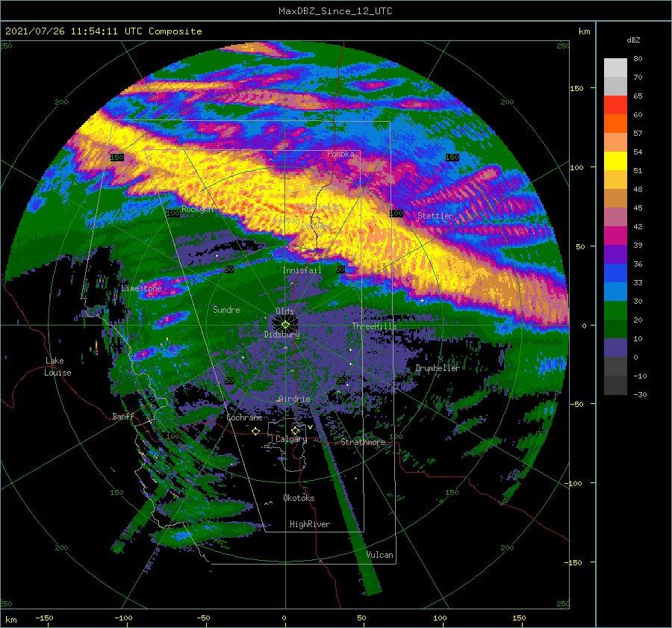Select the slate purple 0-10 dBZ legend swatch

pyautogui.click(x=615, y=348)
